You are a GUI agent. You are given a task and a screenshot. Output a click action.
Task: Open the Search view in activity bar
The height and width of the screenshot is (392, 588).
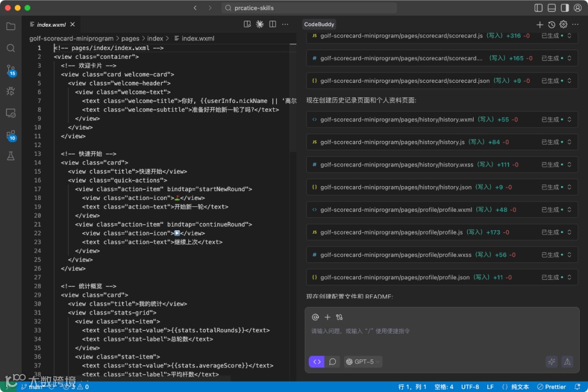point(11,48)
